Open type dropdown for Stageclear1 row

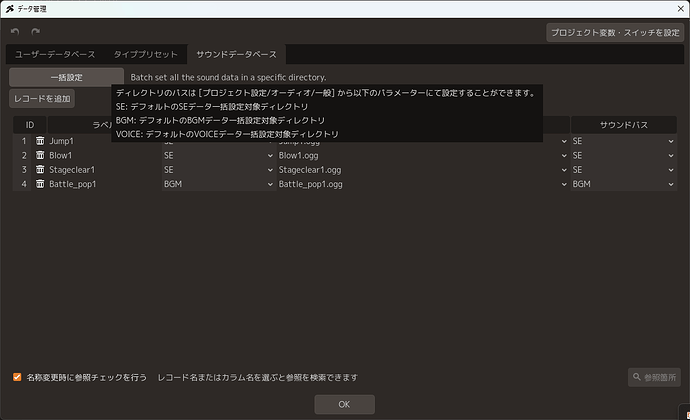pos(219,169)
